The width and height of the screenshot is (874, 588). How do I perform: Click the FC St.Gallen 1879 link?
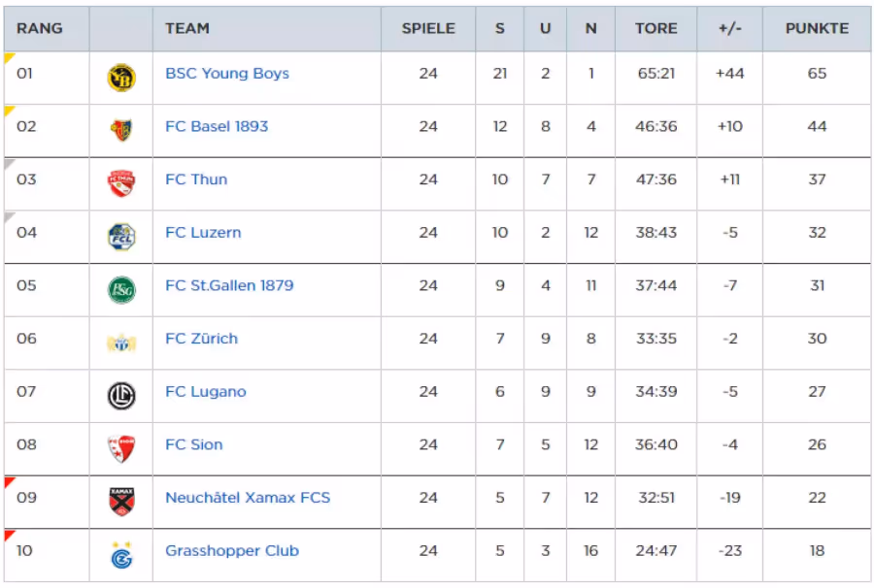229,285
